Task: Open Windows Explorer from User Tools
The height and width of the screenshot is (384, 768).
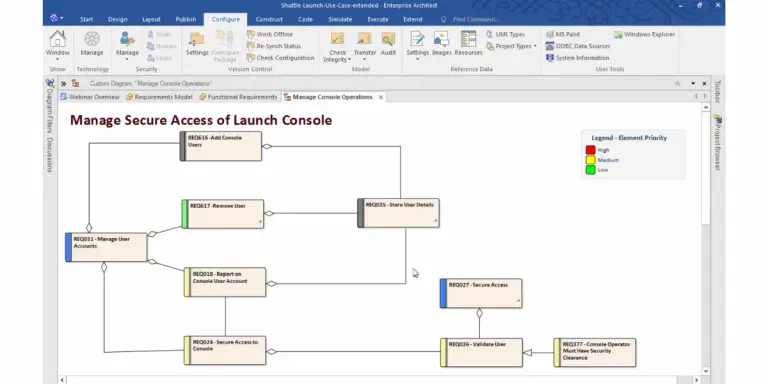Action: [x=645, y=34]
